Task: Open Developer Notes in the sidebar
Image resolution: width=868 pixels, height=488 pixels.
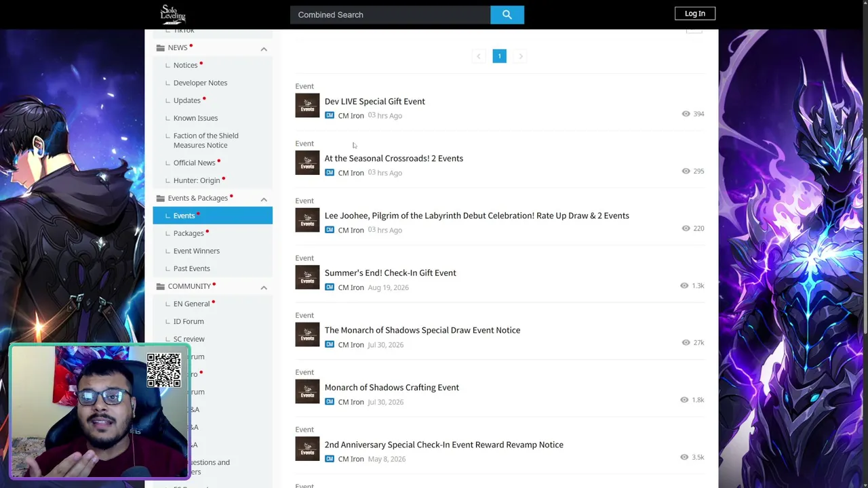Action: [x=200, y=83]
